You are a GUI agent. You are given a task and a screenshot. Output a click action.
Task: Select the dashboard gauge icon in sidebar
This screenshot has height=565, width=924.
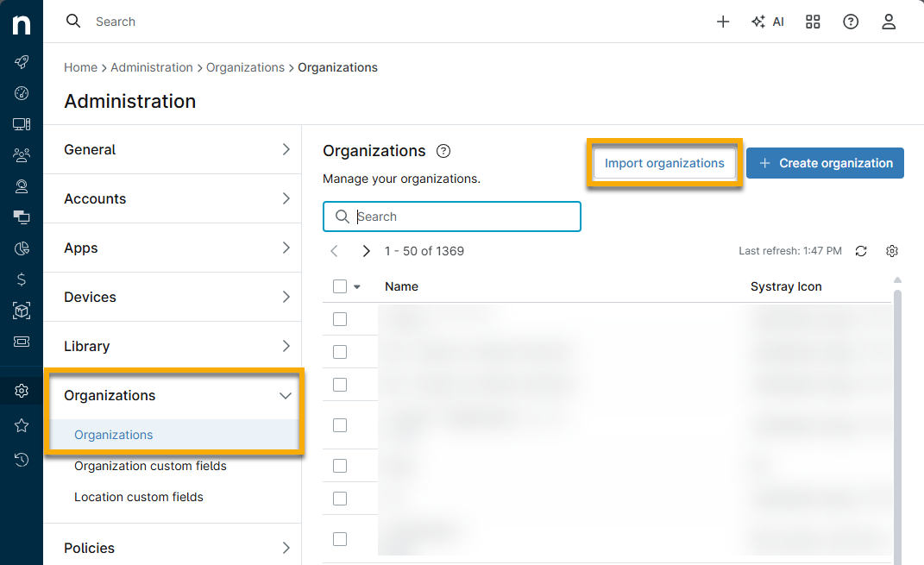pyautogui.click(x=21, y=93)
